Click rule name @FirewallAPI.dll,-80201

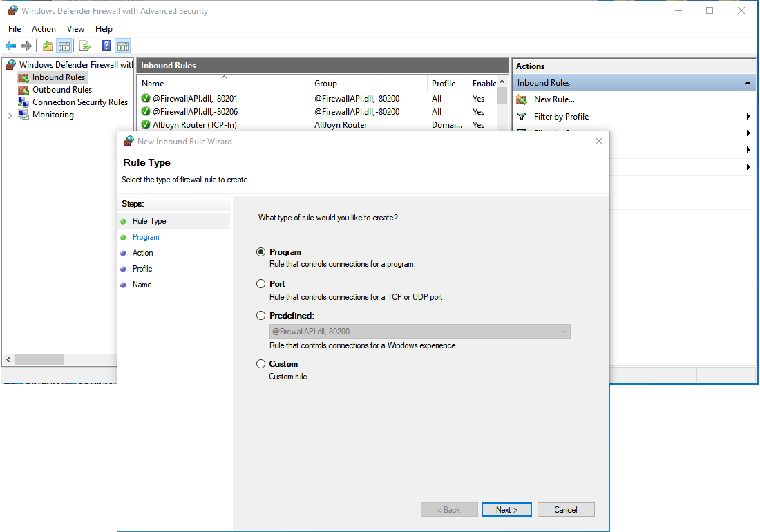click(x=195, y=99)
